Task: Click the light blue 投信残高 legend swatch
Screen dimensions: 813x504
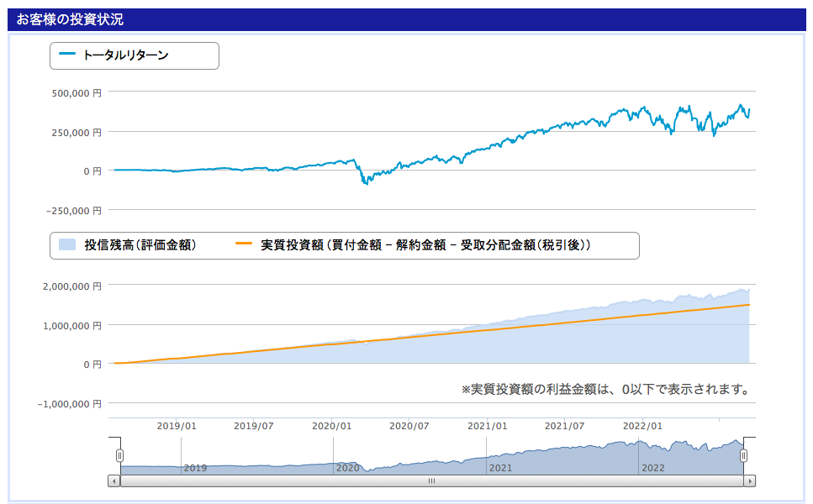Action: click(x=67, y=245)
